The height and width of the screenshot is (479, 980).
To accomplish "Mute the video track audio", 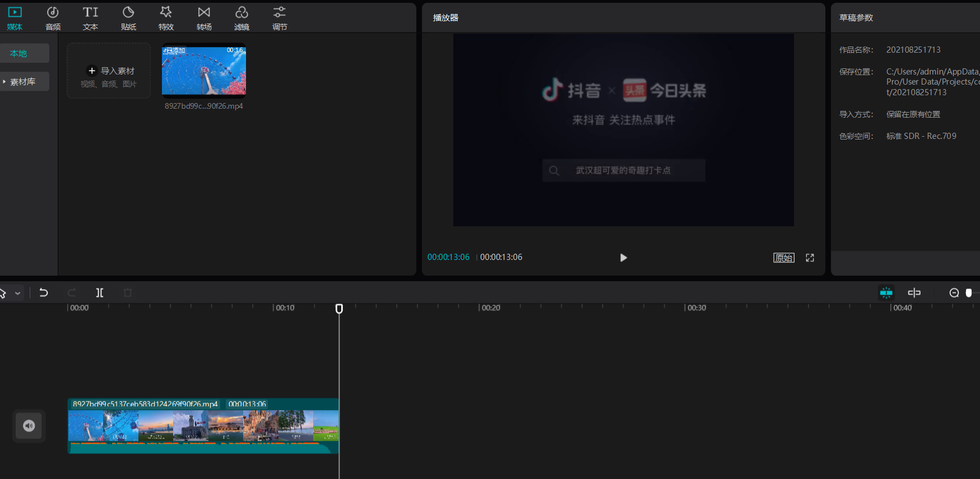I will coord(29,426).
